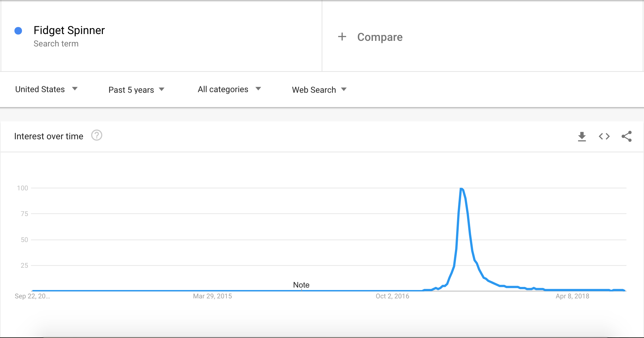Select the Apr 8, 2018 axis label
The image size is (644, 338).
tap(572, 296)
